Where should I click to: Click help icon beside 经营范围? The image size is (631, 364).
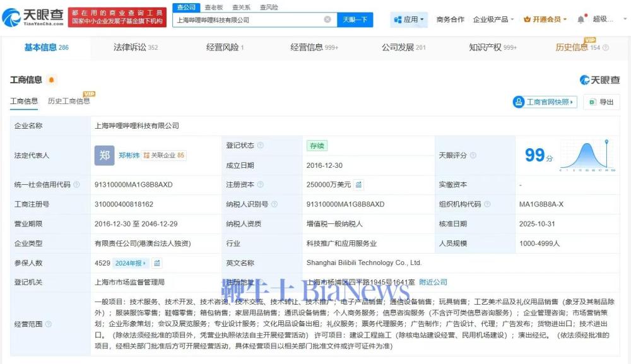(x=49, y=324)
